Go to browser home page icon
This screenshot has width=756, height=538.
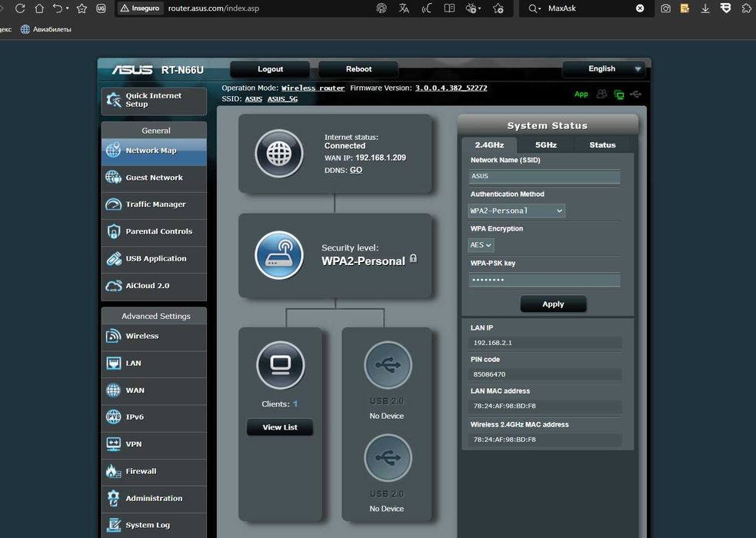point(39,8)
